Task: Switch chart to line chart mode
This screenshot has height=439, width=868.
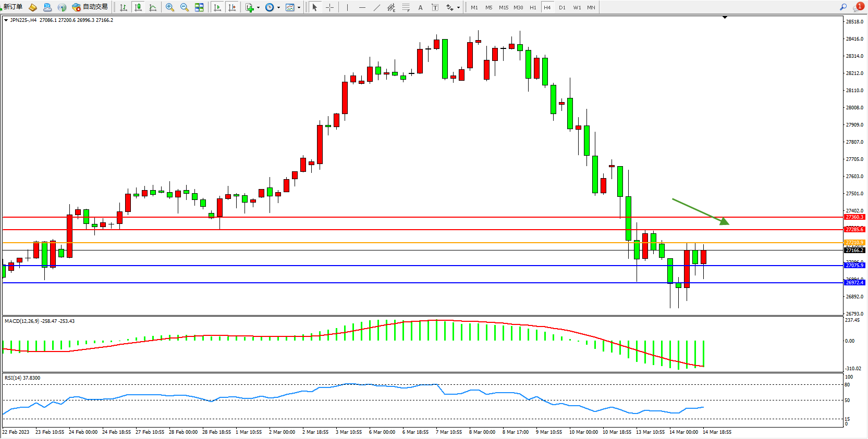Action: click(x=153, y=7)
